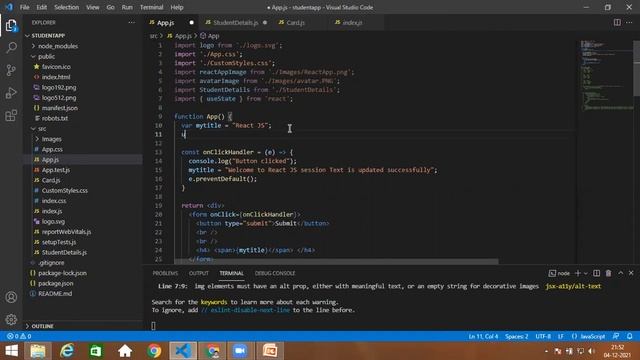Click the terminal input prompt
Image resolution: width=640 pixels, height=360 pixels.
click(153, 326)
